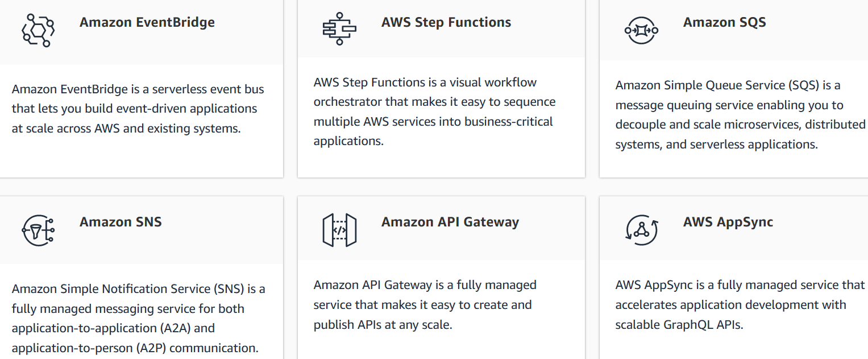
Task: Go to the Amazon SNS title heading
Action: tap(121, 222)
